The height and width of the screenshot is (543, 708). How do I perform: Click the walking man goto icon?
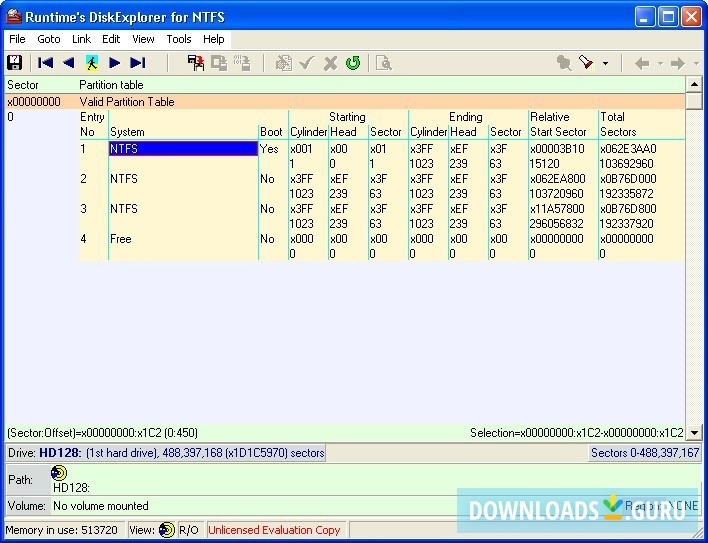point(92,63)
